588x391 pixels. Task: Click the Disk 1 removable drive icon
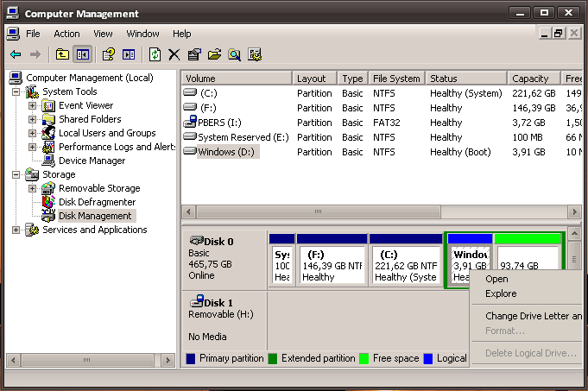(x=197, y=300)
